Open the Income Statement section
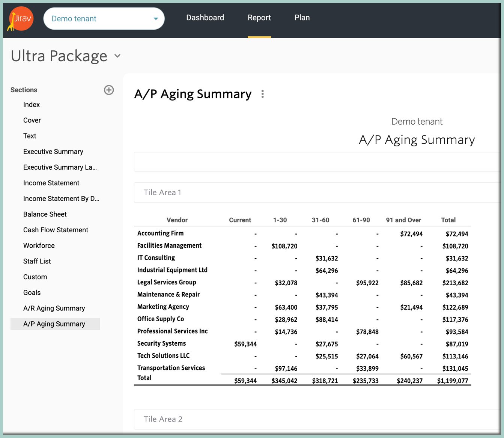The height and width of the screenshot is (438, 504). coord(51,183)
